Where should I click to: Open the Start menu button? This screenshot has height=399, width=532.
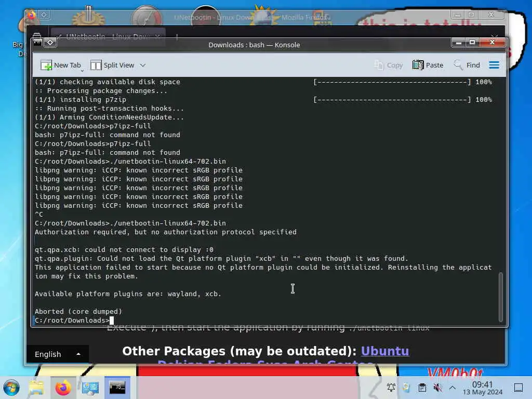11,388
